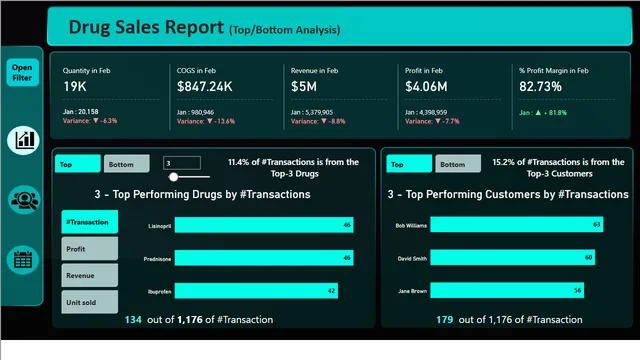
Task: Select Top in the drugs panel
Action: [x=78, y=164]
